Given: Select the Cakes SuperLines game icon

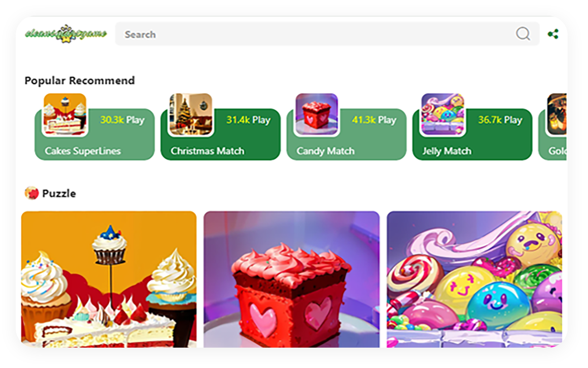Looking at the screenshot, I should 65,115.
